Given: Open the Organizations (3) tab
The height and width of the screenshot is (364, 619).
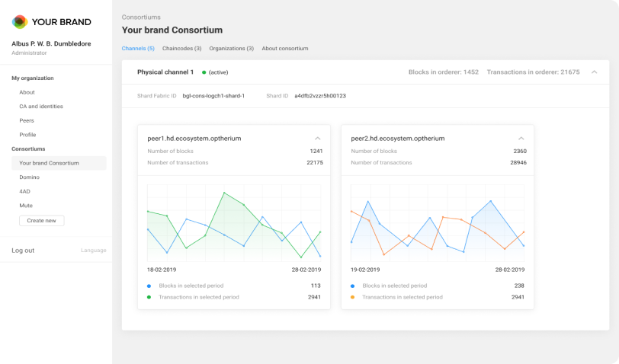Looking at the screenshot, I should click(x=231, y=48).
